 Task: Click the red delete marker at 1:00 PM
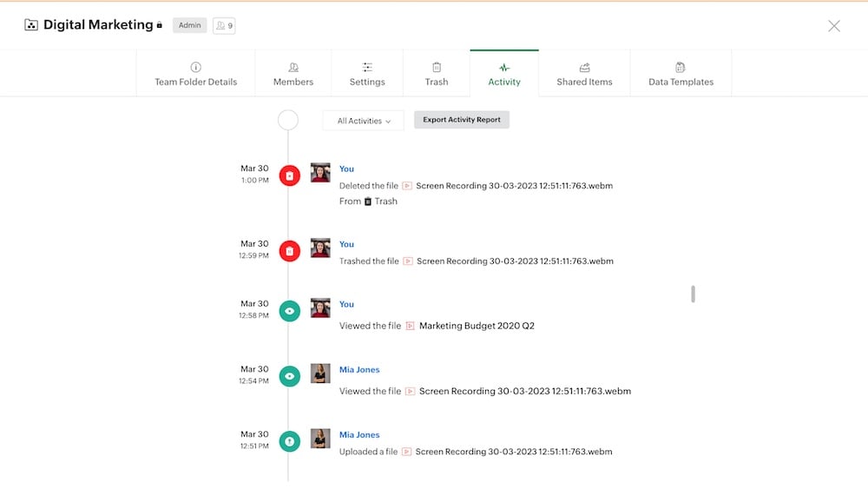[290, 175]
